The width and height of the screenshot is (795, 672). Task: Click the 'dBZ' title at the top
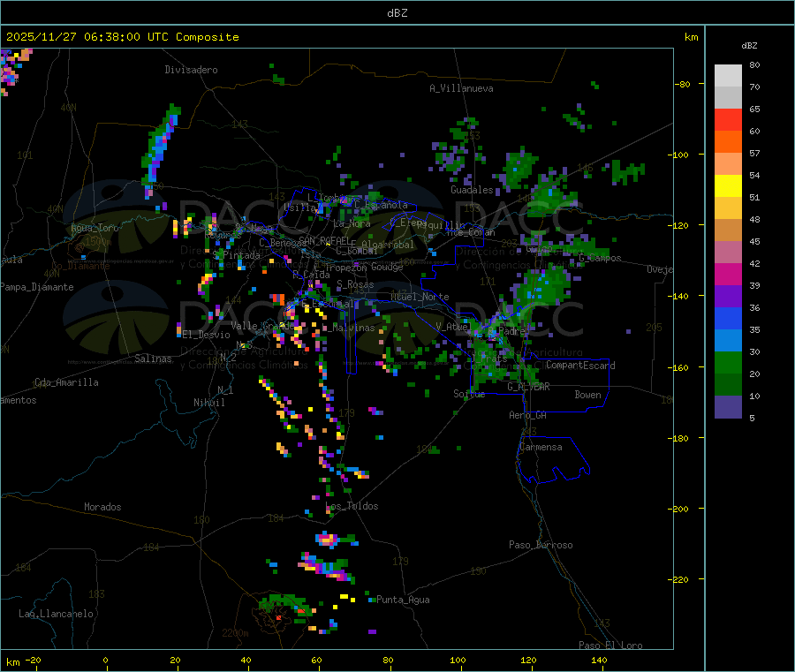pos(397,13)
